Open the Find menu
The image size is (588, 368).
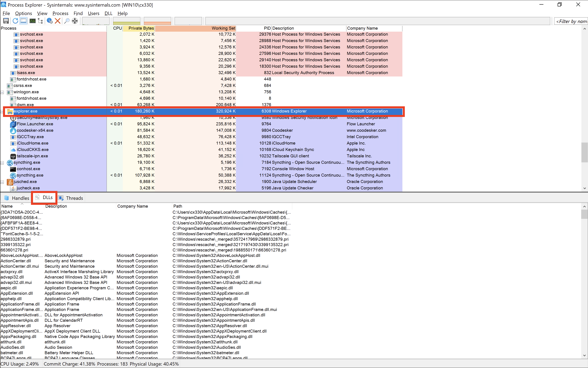click(x=78, y=13)
